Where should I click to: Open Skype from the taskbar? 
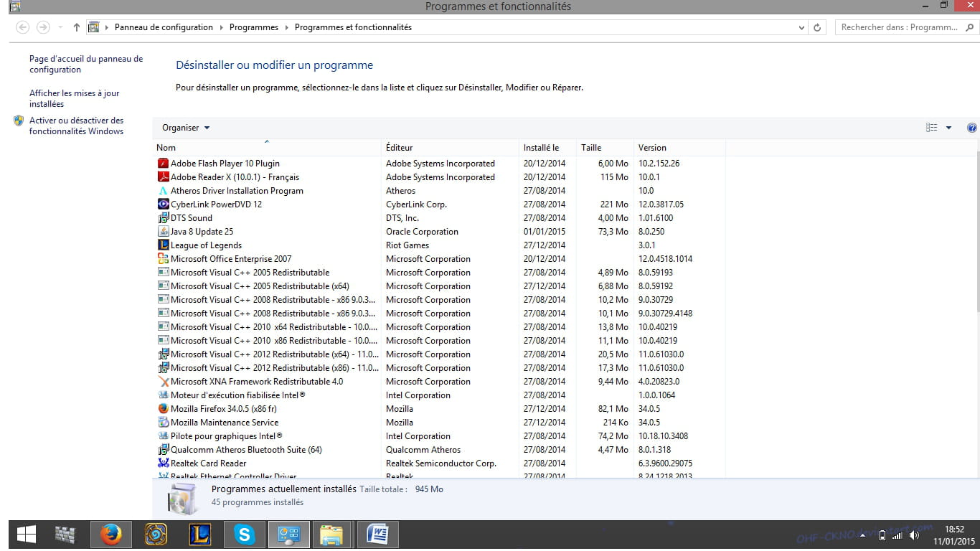[x=245, y=534]
